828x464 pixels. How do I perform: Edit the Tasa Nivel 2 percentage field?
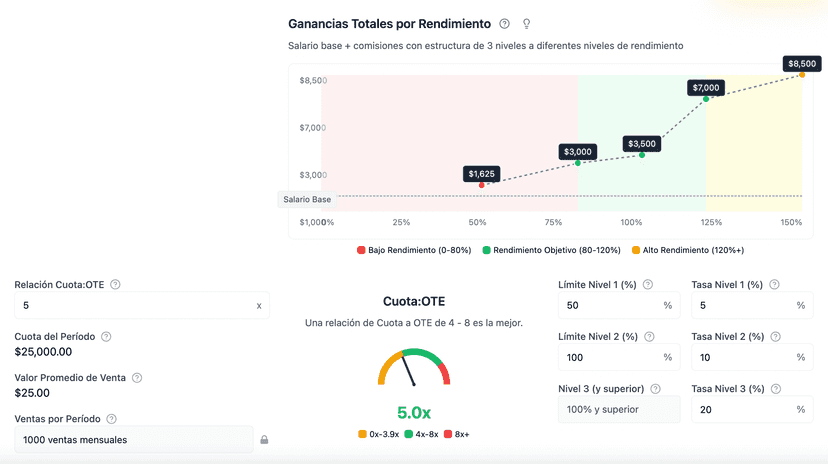point(740,357)
